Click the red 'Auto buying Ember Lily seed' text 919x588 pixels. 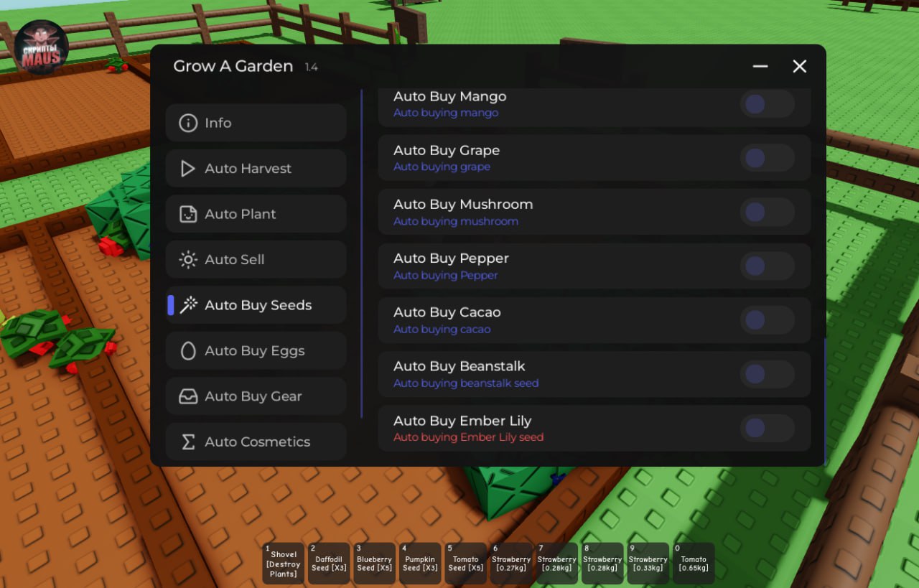coord(468,437)
